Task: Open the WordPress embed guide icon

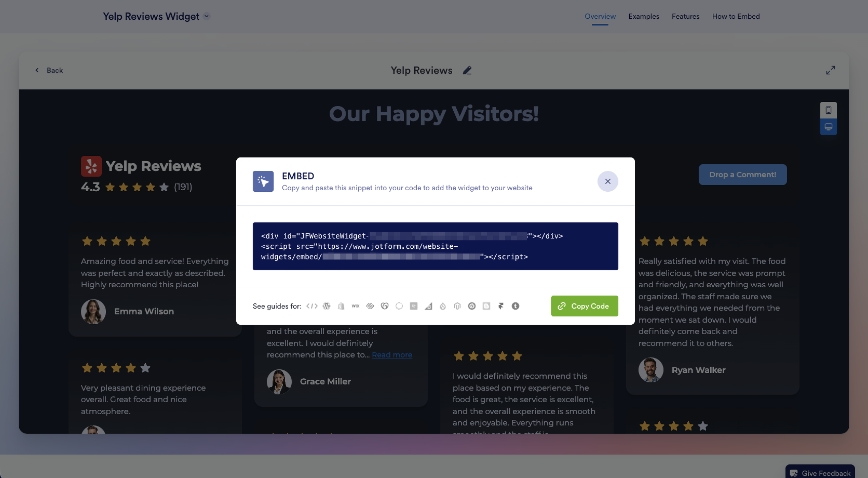Action: (327, 306)
